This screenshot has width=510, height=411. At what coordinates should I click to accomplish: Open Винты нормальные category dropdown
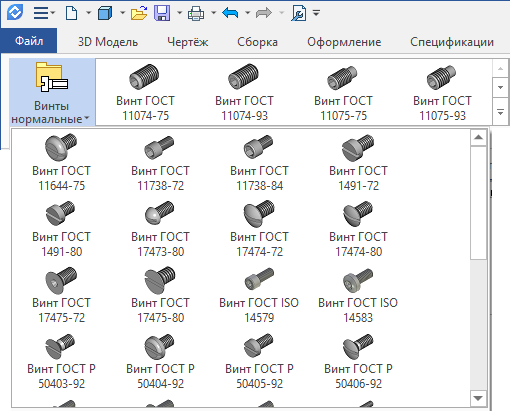52,92
